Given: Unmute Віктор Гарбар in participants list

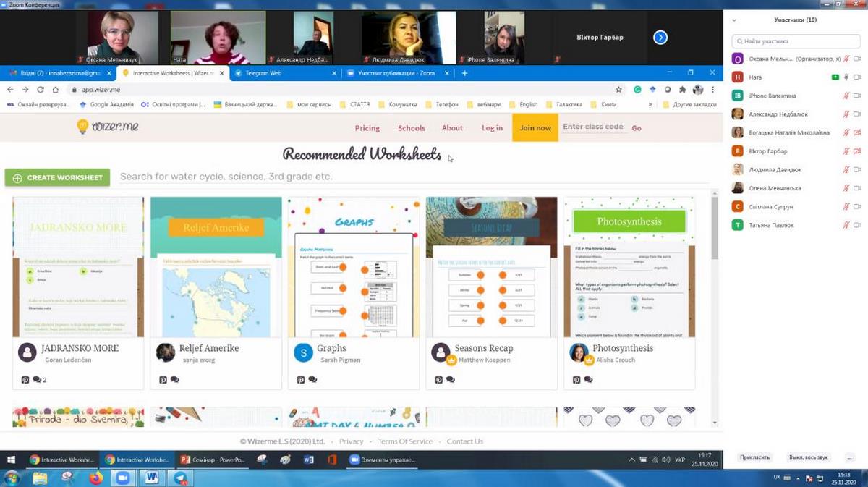Looking at the screenshot, I should click(846, 151).
